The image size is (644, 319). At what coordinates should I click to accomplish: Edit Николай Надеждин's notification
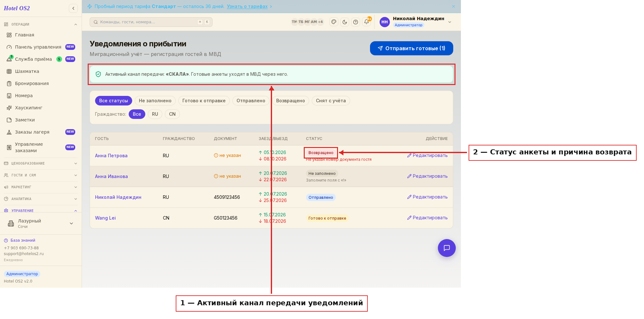427,197
